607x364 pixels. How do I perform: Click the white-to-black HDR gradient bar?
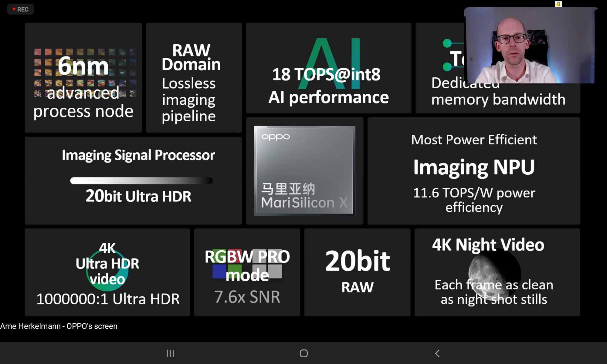141,181
